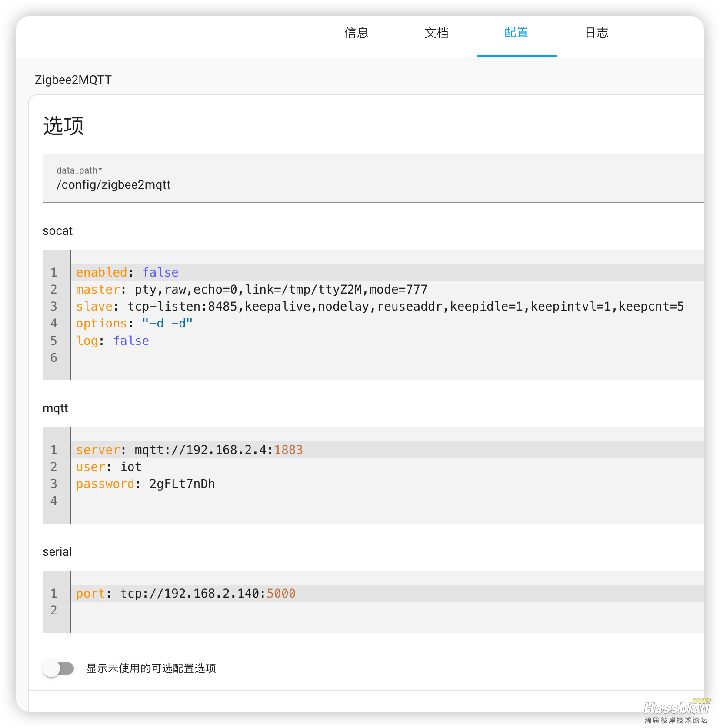This screenshot has height=728, width=720.
Task: Click empty line 2 in serial editor
Action: [x=387, y=610]
